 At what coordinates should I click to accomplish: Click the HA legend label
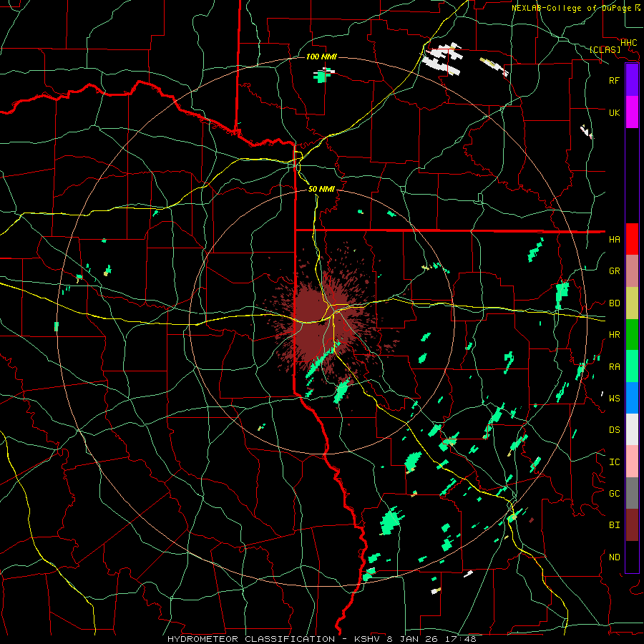click(x=614, y=240)
